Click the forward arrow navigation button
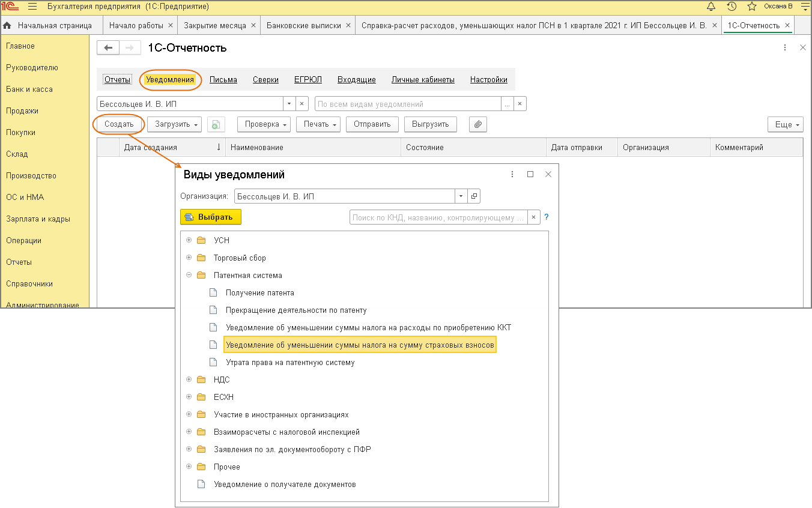Screen dimensions: 812x508 130,48
